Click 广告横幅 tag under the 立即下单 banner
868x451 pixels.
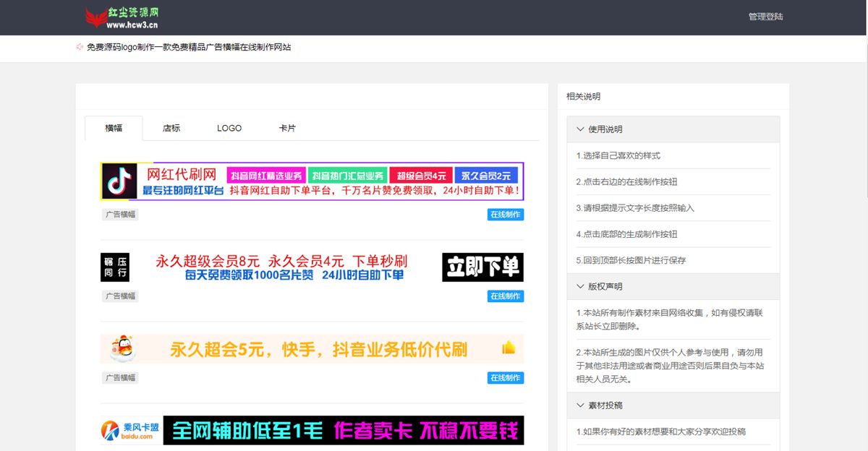(x=119, y=296)
